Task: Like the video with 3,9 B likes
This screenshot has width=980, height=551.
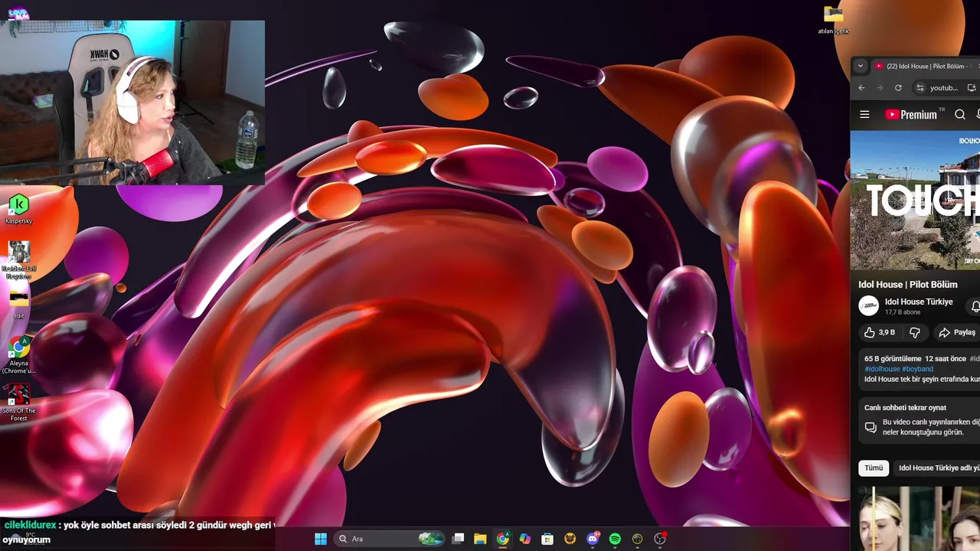Action: coord(879,332)
